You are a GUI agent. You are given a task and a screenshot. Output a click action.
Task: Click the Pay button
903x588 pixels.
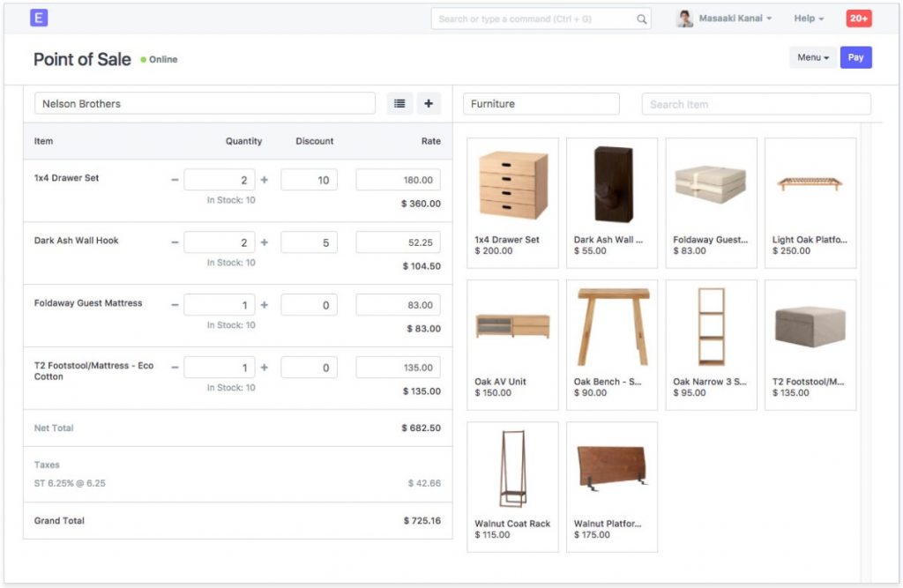(x=855, y=56)
